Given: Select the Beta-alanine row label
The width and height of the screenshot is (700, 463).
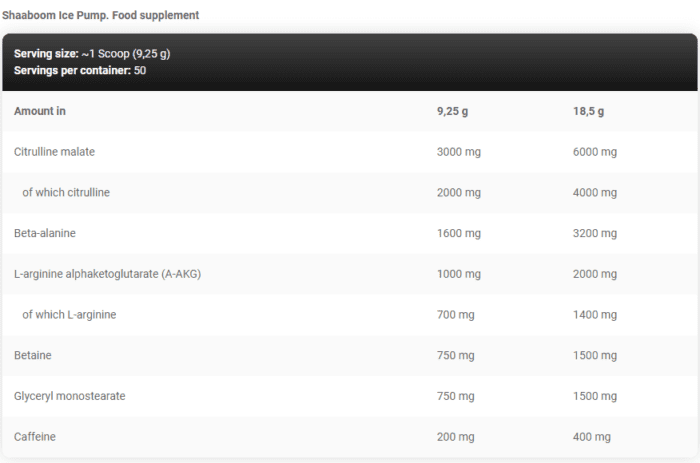Looking at the screenshot, I should point(45,233).
